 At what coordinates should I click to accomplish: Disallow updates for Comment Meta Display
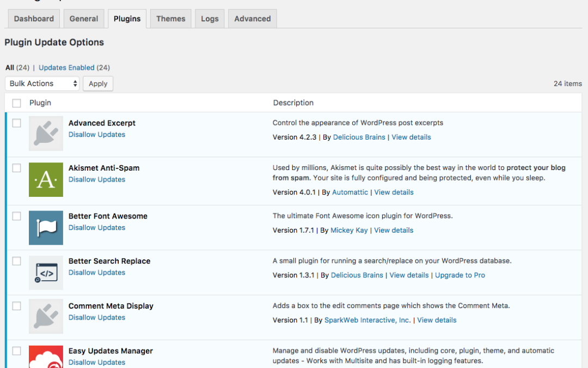coord(97,317)
